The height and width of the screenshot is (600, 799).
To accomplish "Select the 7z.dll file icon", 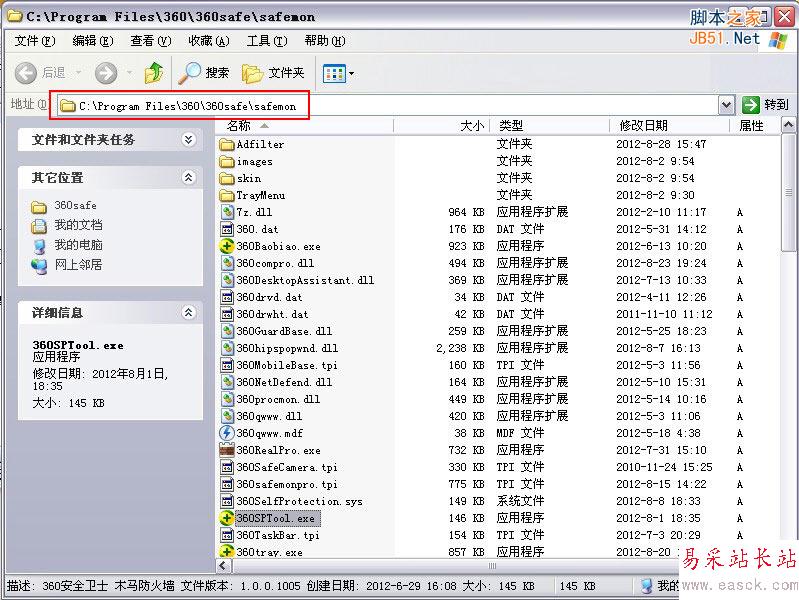I will click(x=227, y=212).
